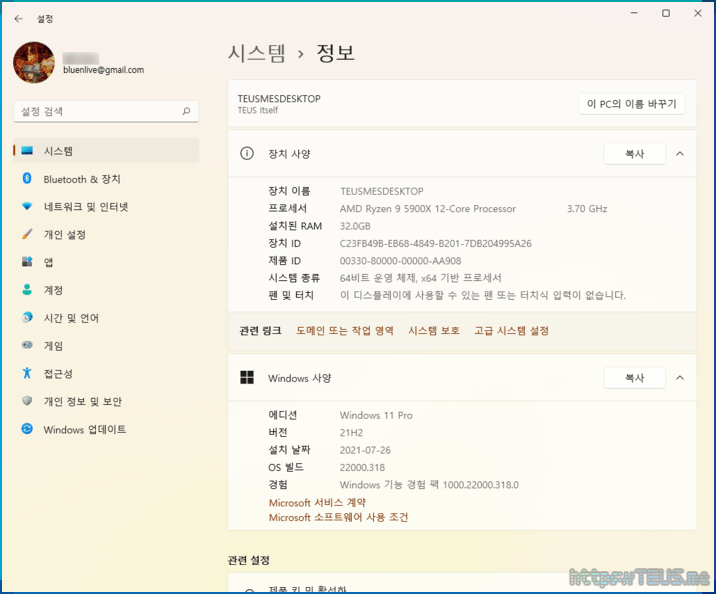Screen dimensions: 716x594
Task: Maximize the 설정 window
Action: [666, 13]
